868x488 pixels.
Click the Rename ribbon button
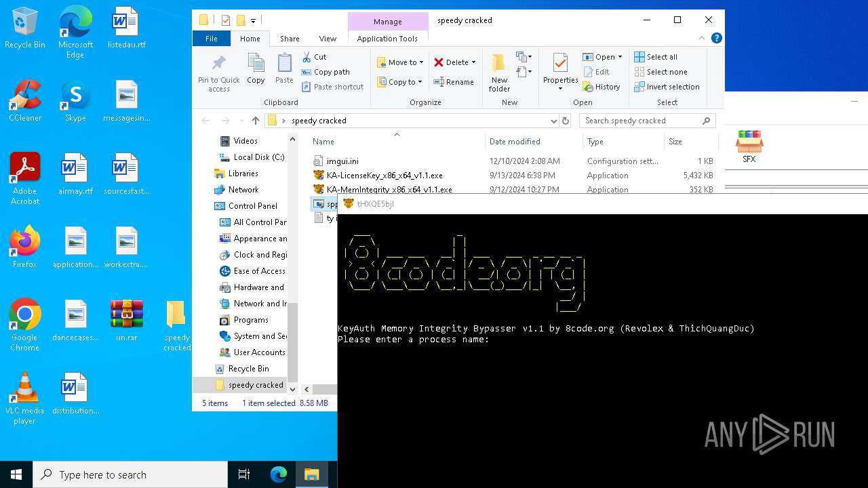coord(454,82)
